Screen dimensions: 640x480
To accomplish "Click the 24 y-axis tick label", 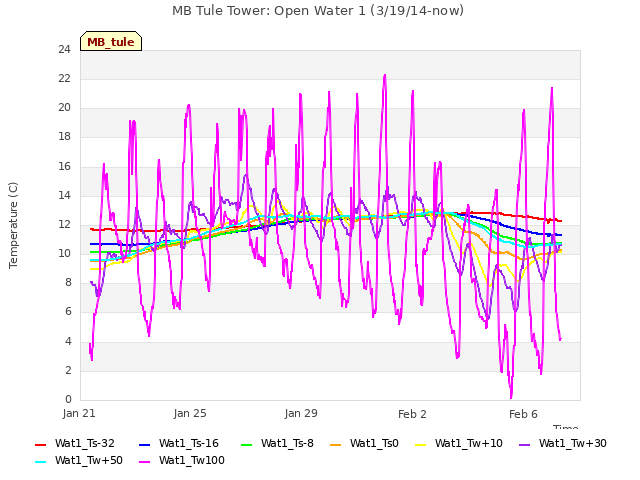I will (x=64, y=49).
